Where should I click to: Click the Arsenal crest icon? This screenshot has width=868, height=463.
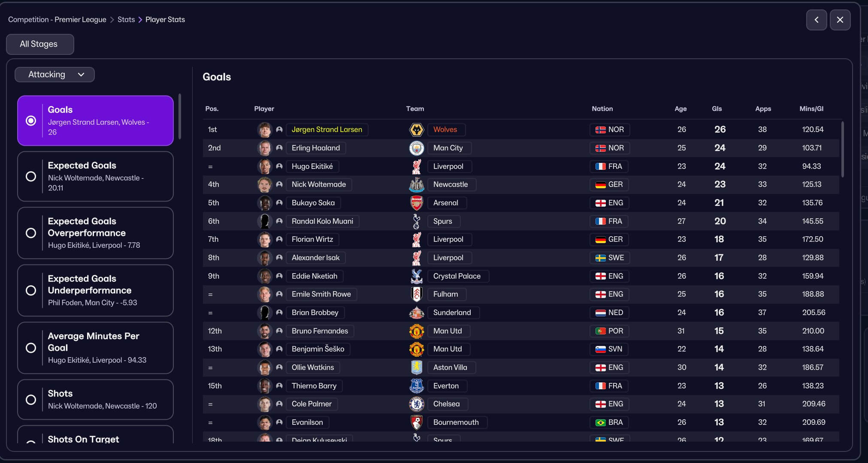coord(416,203)
